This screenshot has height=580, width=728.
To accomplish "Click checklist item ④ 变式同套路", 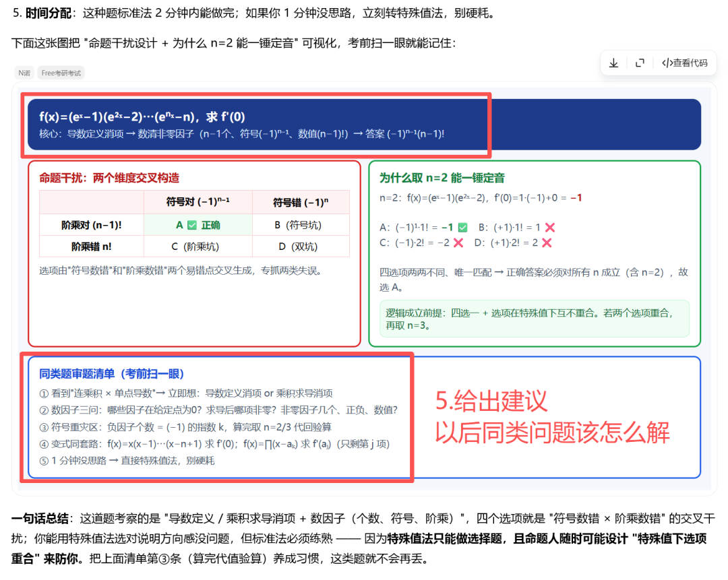I will (214, 444).
